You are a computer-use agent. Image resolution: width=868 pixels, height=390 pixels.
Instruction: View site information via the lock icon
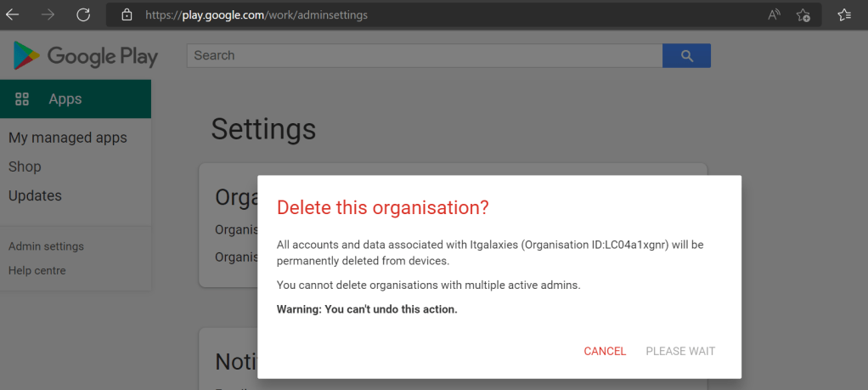pos(127,15)
